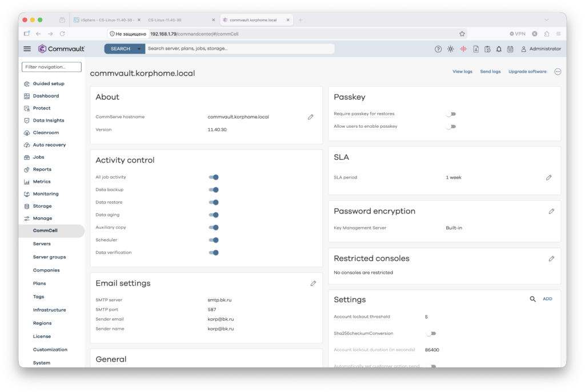Edit Password encryption pencil icon
The height and width of the screenshot is (392, 585).
tap(551, 211)
